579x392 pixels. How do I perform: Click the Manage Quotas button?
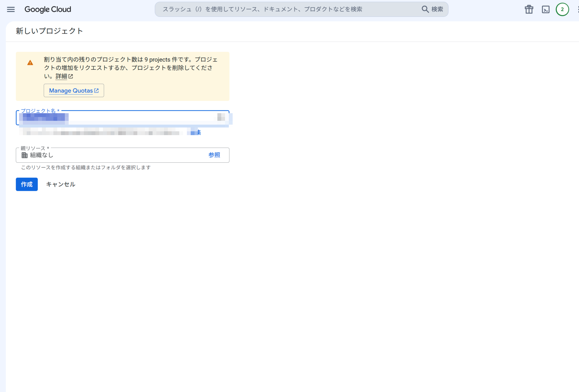74,90
